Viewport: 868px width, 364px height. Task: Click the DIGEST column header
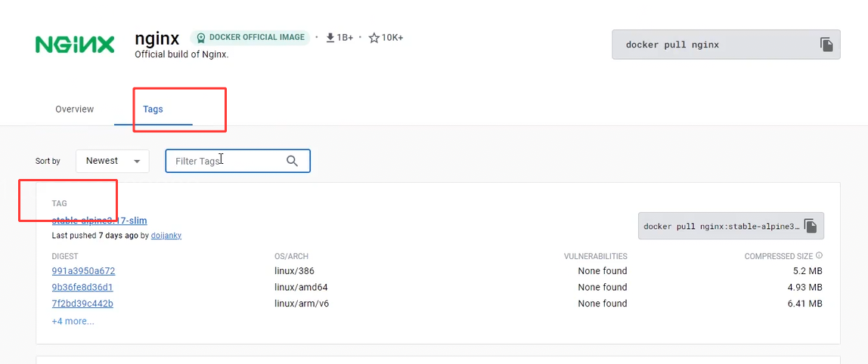click(65, 256)
